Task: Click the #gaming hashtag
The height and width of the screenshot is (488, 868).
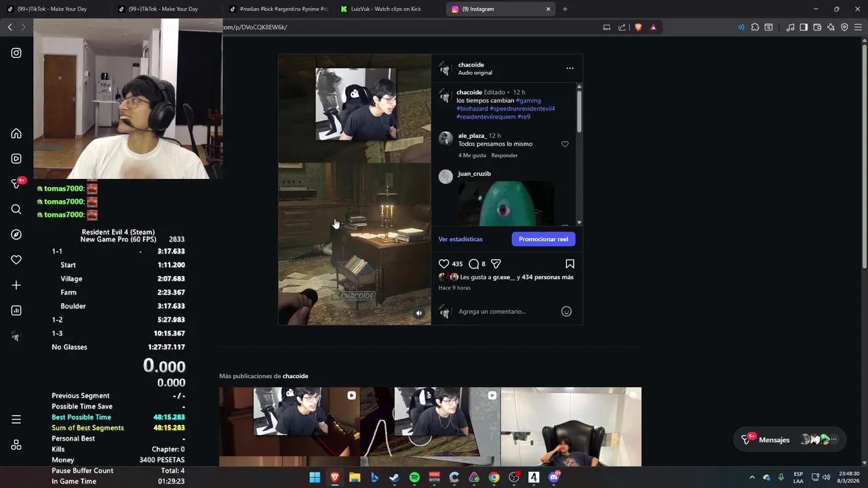Action: [528, 100]
